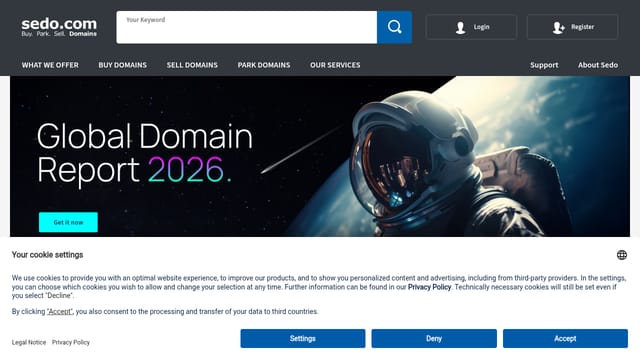The image size is (640, 360).
Task: Click the Global Domain Report 2026 banner
Action: click(320, 156)
